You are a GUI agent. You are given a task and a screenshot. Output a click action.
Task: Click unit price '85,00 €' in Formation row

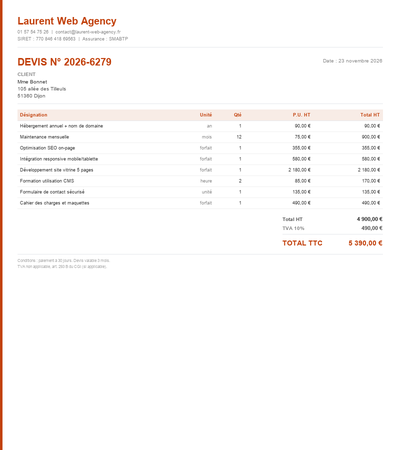pos(303,181)
